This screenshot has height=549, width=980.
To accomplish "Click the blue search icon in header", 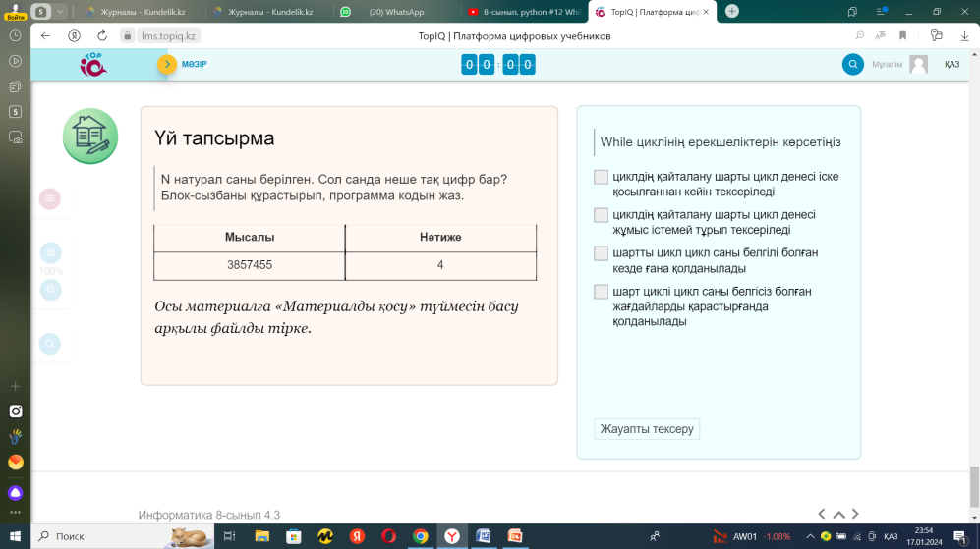I will pos(852,65).
